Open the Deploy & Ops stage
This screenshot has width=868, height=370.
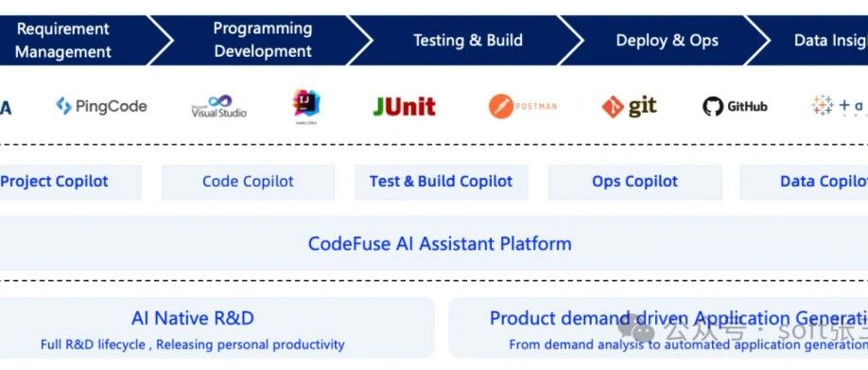[x=667, y=41]
